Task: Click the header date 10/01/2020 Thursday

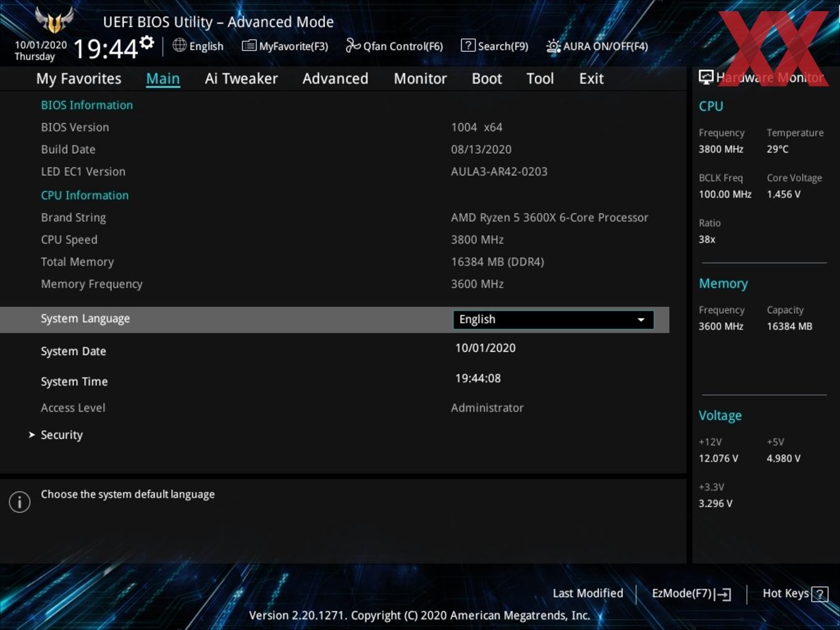Action: (41, 51)
